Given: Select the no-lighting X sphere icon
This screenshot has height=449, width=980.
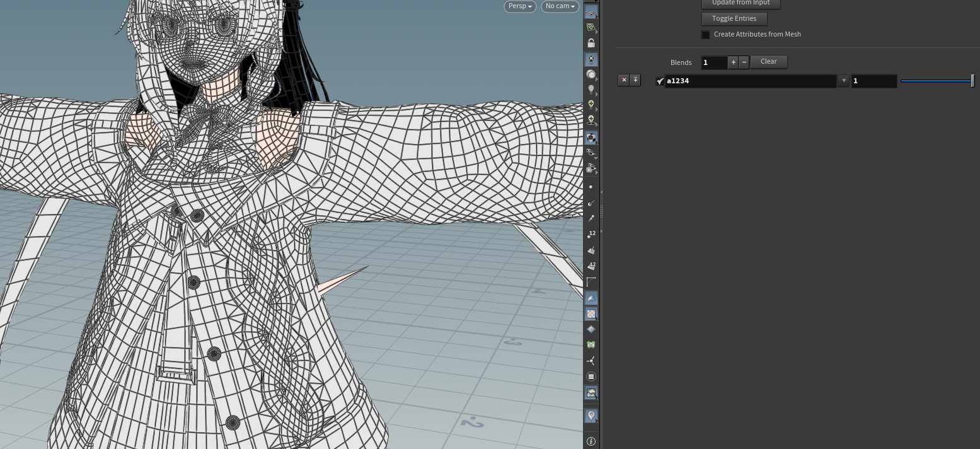Looking at the screenshot, I should [591, 59].
